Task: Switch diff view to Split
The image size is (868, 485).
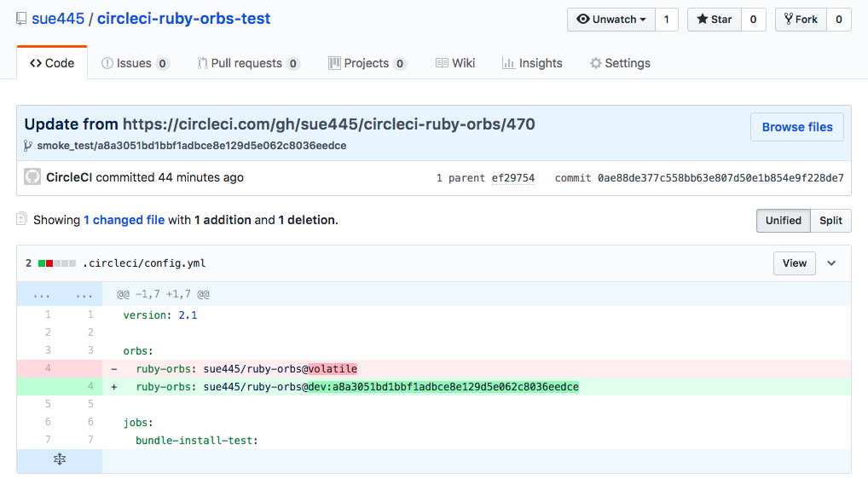Action: coord(831,221)
